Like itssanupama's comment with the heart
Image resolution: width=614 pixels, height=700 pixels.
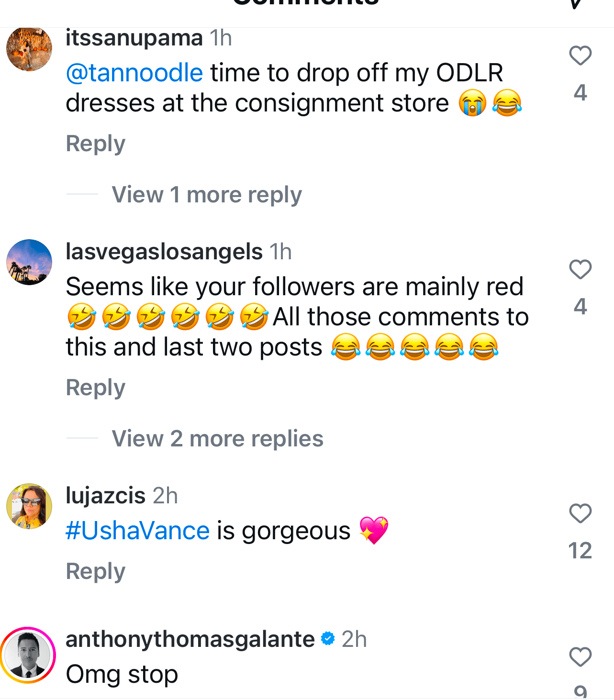click(x=580, y=56)
